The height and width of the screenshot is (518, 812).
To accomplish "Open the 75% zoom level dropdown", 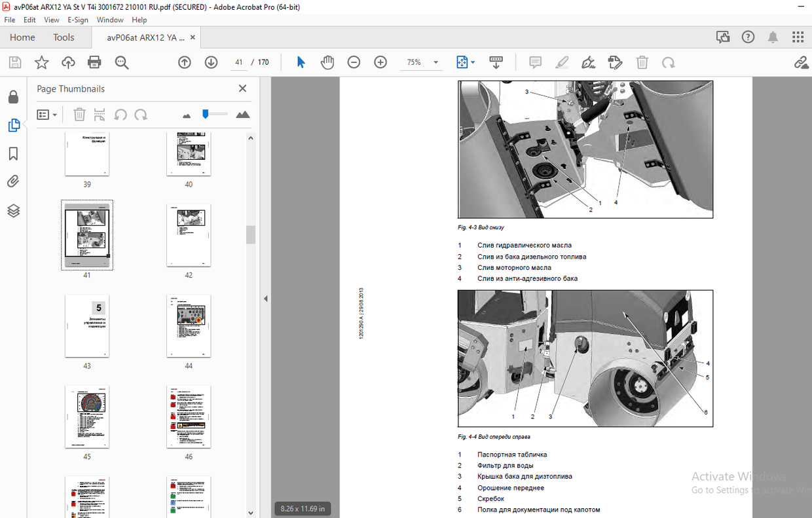I will point(436,63).
